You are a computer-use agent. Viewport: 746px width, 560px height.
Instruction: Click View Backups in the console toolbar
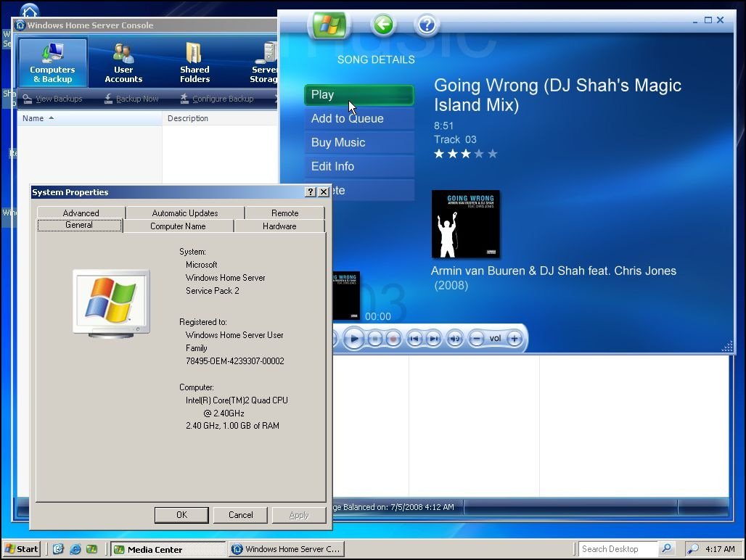pos(53,99)
